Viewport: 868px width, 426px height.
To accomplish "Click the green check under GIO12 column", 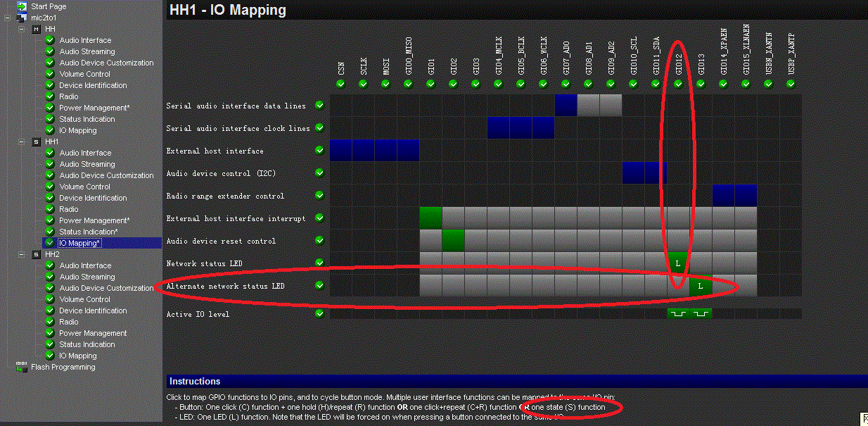I will (x=678, y=84).
